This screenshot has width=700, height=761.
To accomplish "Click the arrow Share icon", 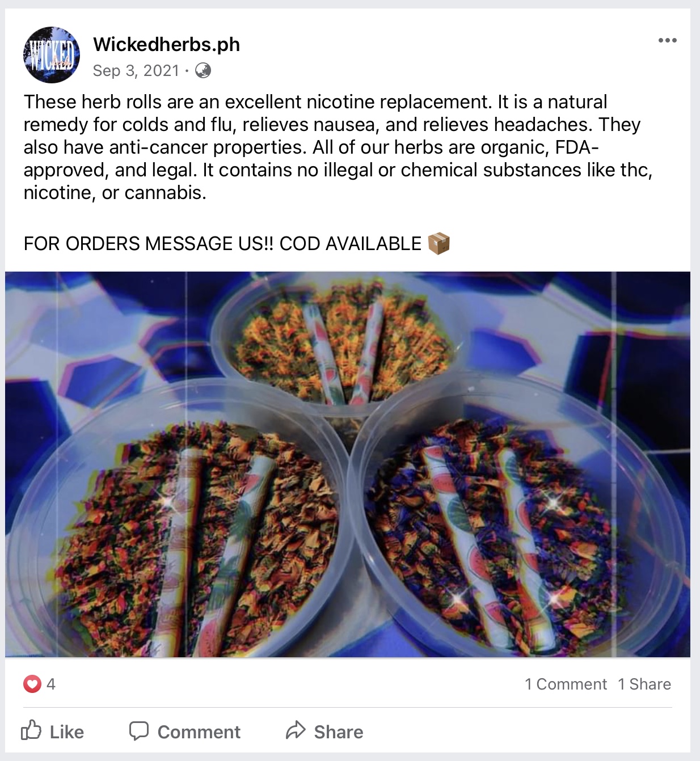I will click(x=296, y=730).
